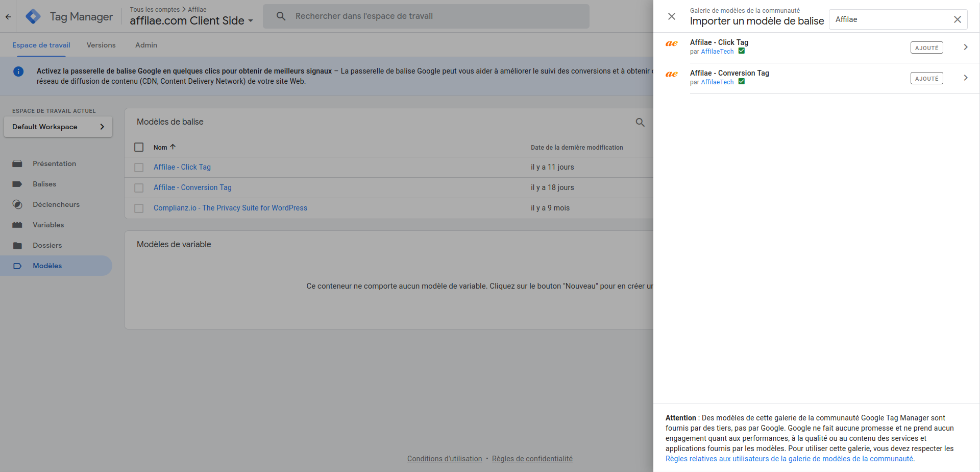Screen dimensions: 980x472
Task: Click the Affilae logo for Conversion Tag result
Action: pyautogui.click(x=672, y=74)
